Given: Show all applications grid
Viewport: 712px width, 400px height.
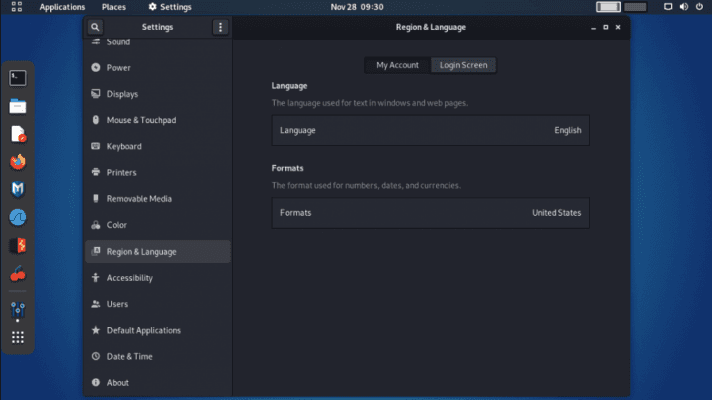Looking at the screenshot, I should 18,337.
